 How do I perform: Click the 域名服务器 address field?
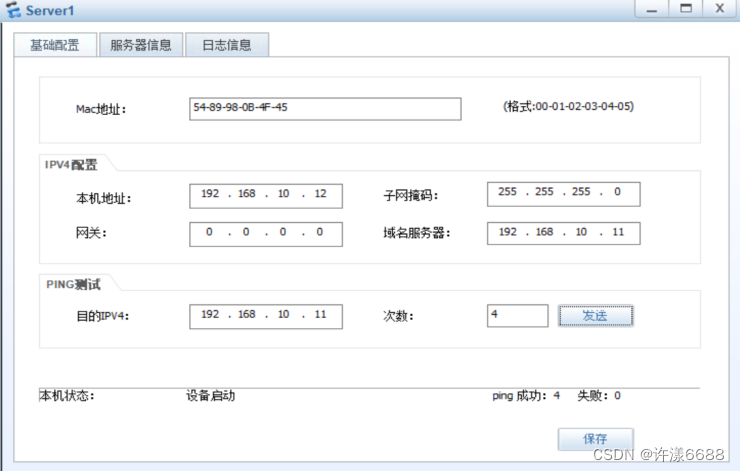(x=563, y=233)
